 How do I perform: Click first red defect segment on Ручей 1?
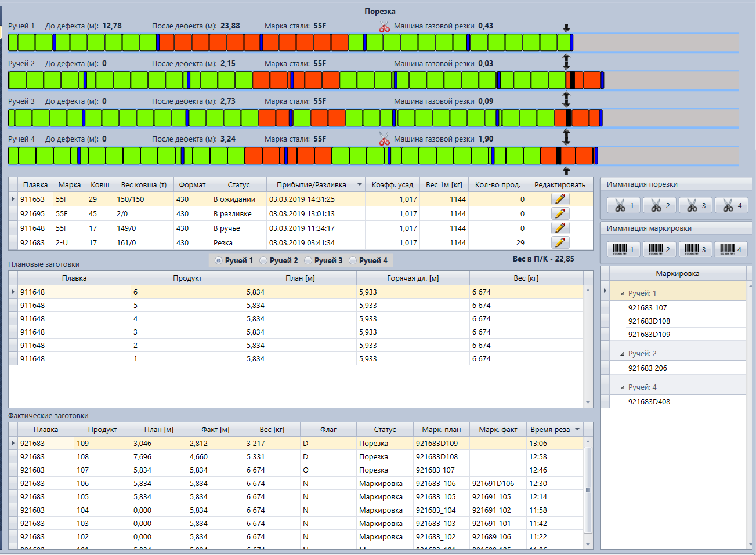click(x=167, y=43)
